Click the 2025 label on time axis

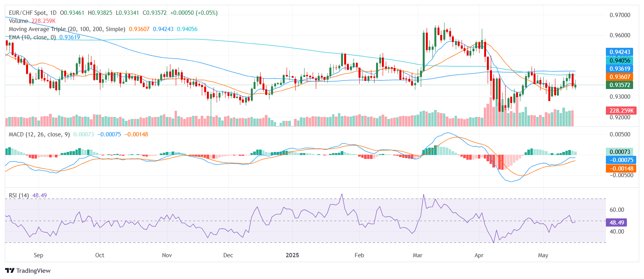292,255
